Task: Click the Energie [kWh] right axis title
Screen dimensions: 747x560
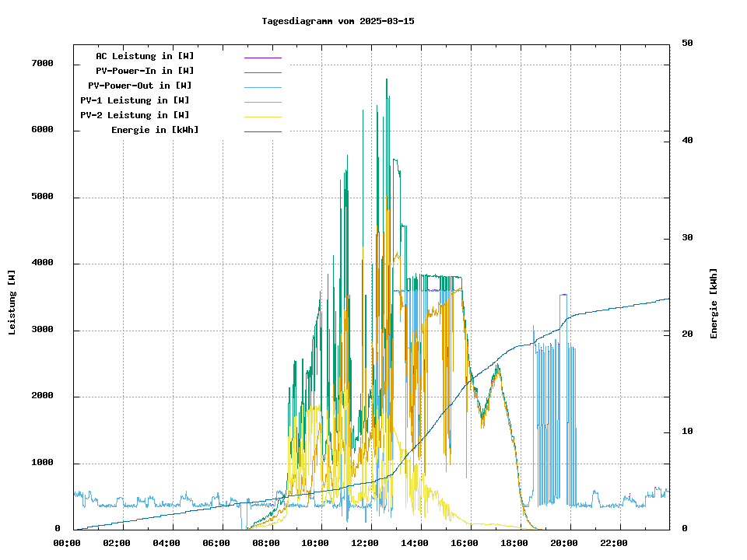Action: click(714, 303)
